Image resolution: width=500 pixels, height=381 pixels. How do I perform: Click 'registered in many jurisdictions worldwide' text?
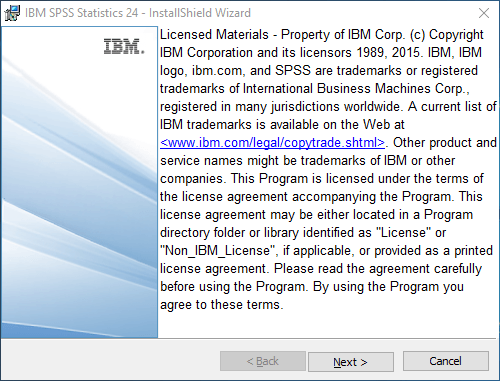[280, 107]
